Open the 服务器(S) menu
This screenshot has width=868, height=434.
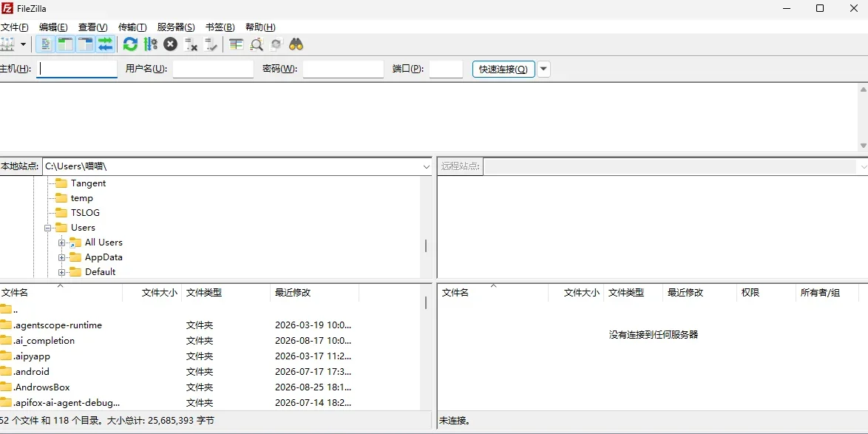[x=176, y=27]
